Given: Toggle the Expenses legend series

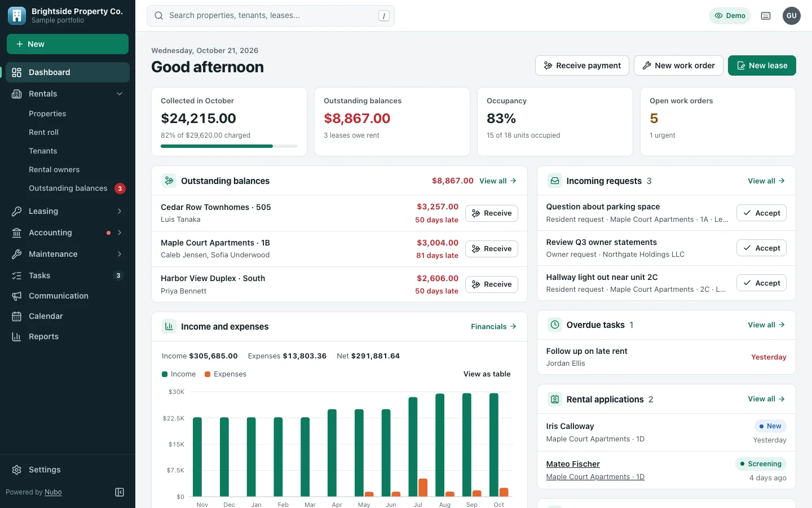Looking at the screenshot, I should pos(226,374).
